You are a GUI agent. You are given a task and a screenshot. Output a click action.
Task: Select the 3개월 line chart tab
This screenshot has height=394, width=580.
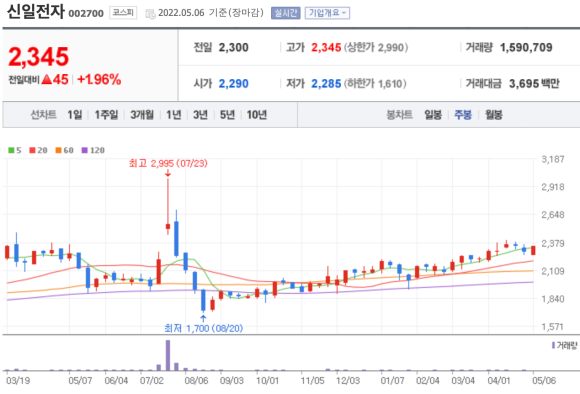pyautogui.click(x=142, y=115)
